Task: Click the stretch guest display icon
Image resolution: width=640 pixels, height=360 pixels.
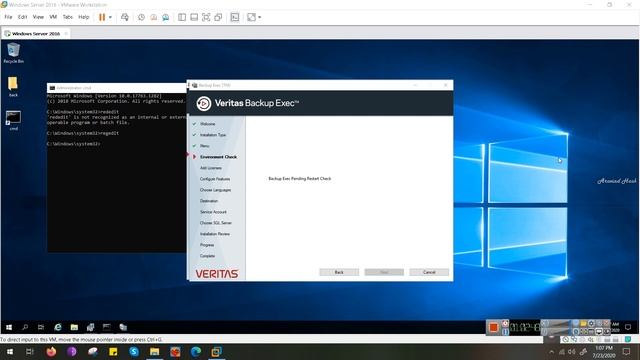Action: (x=251, y=17)
